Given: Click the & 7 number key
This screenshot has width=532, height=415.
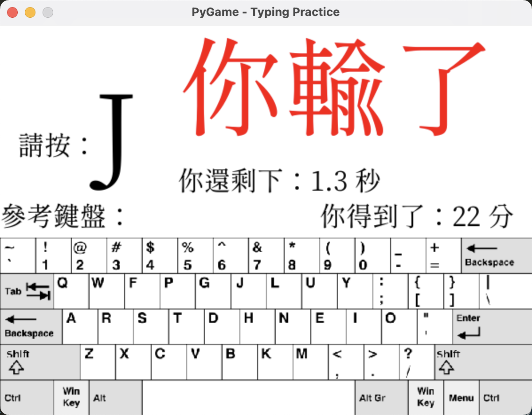Looking at the screenshot, I should click(266, 256).
